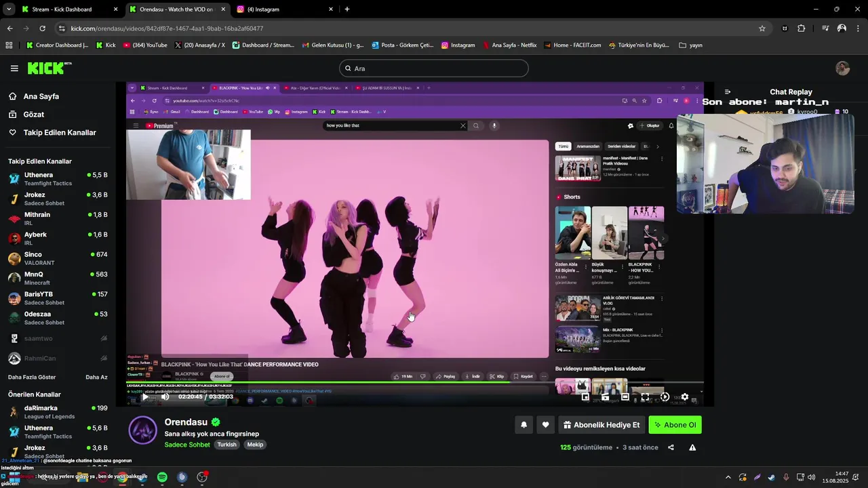Open the yayın bookmarks folder

pyautogui.click(x=691, y=45)
